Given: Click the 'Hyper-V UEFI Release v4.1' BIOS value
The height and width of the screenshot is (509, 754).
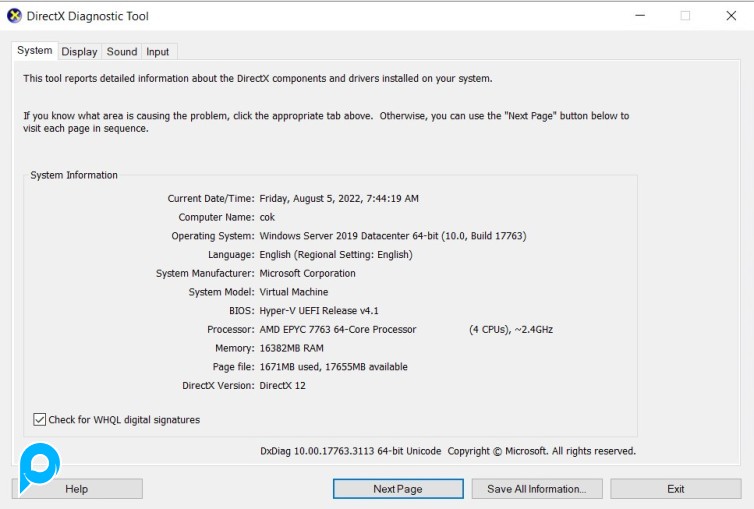Looking at the screenshot, I should tap(319, 311).
